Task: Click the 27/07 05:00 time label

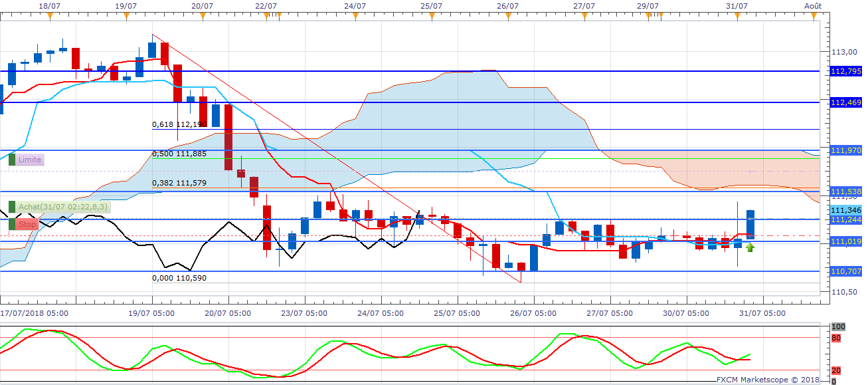Action: 609,312
